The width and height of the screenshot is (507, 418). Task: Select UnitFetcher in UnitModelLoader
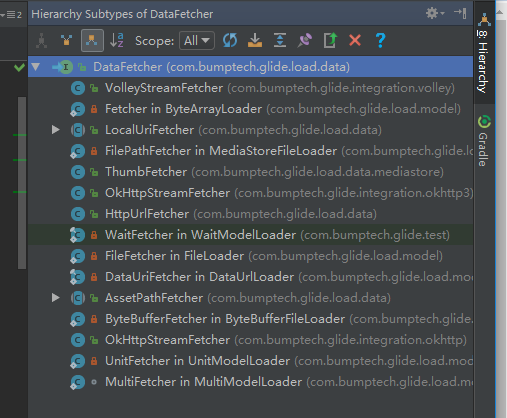point(250,361)
